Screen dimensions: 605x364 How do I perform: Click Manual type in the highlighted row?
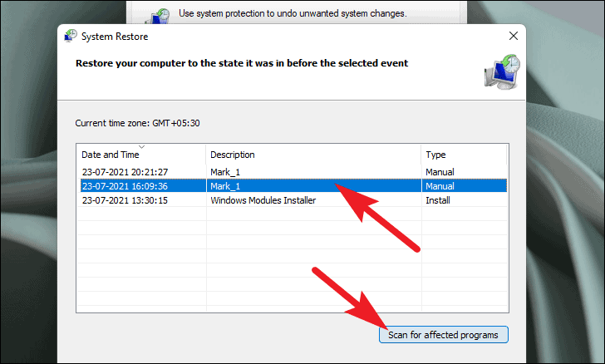(x=440, y=186)
